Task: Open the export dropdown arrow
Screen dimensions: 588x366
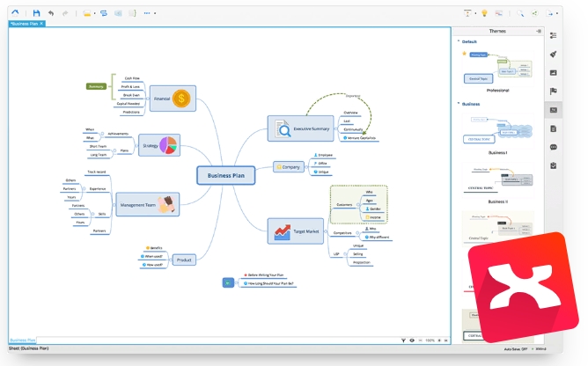Action: (557, 13)
